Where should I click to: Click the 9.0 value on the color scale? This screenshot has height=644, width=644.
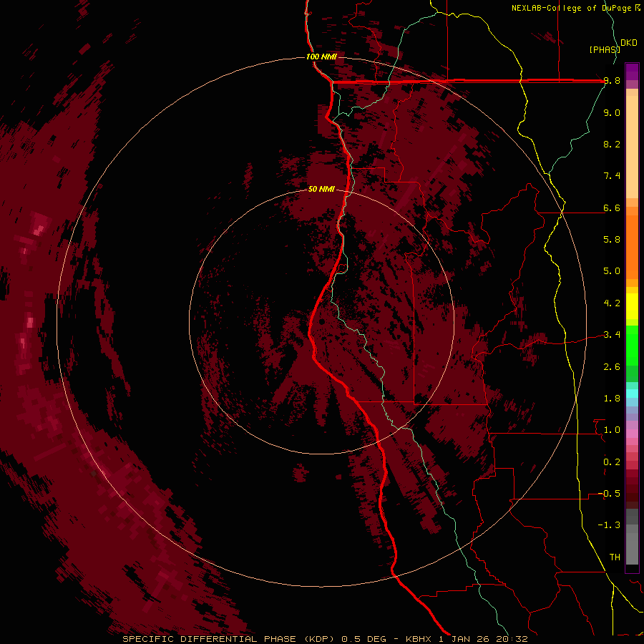(x=612, y=113)
